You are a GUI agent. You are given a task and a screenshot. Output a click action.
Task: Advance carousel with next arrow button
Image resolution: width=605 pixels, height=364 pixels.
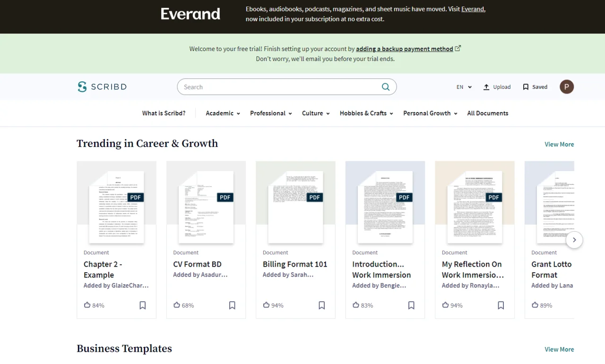(x=574, y=240)
